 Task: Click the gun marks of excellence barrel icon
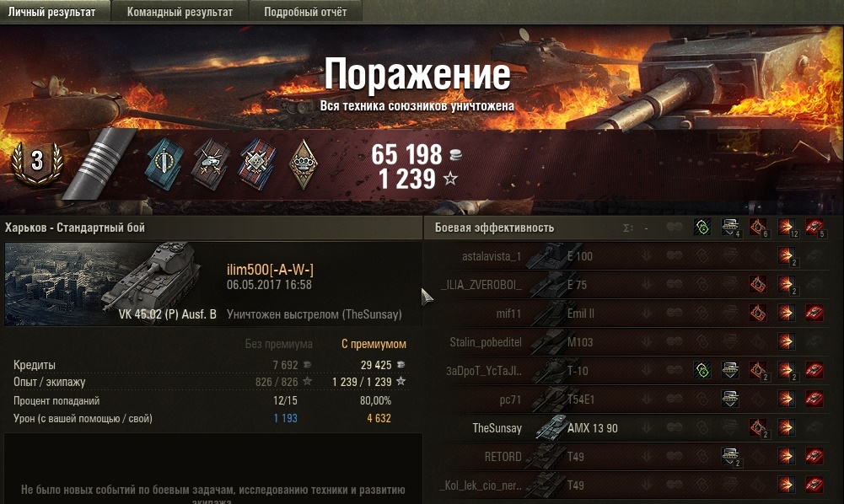[x=99, y=164]
